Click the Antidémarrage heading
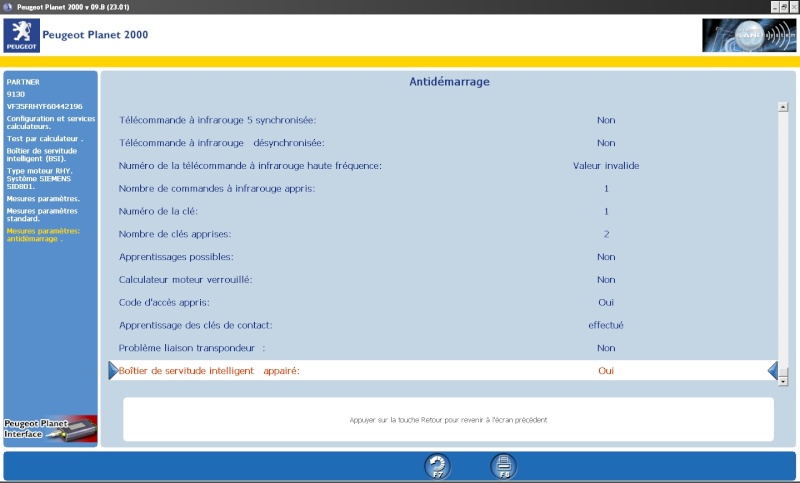This screenshot has width=800, height=483. (x=449, y=82)
